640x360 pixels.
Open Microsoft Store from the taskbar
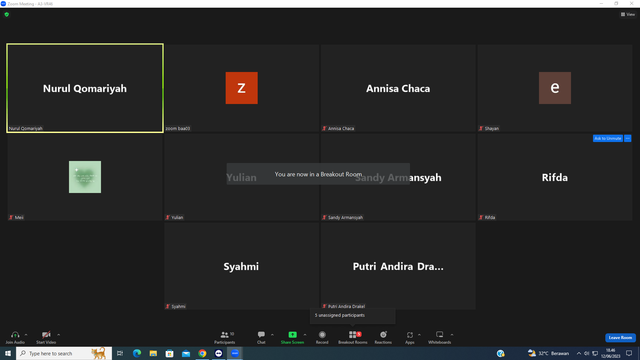[x=169, y=353]
